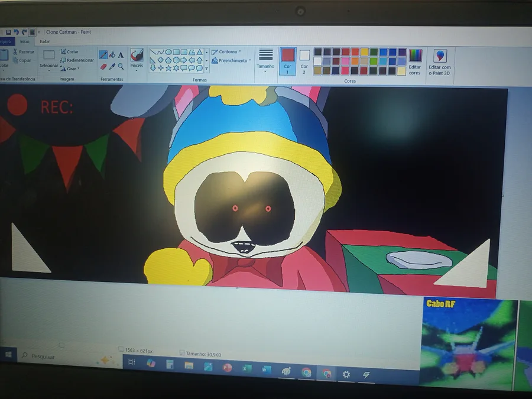This screenshot has height=399, width=532.
Task: Click the Redo arrow in title bar
Action: [x=24, y=33]
